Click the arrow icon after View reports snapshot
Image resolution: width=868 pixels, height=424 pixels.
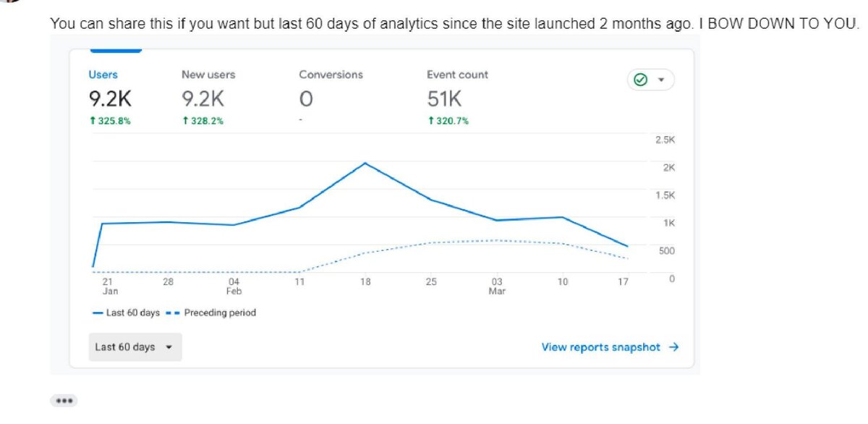[x=674, y=347]
